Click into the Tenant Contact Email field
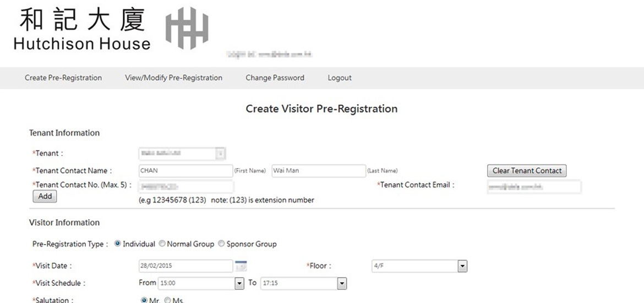Viewport: 644px width, 303px height. click(533, 187)
